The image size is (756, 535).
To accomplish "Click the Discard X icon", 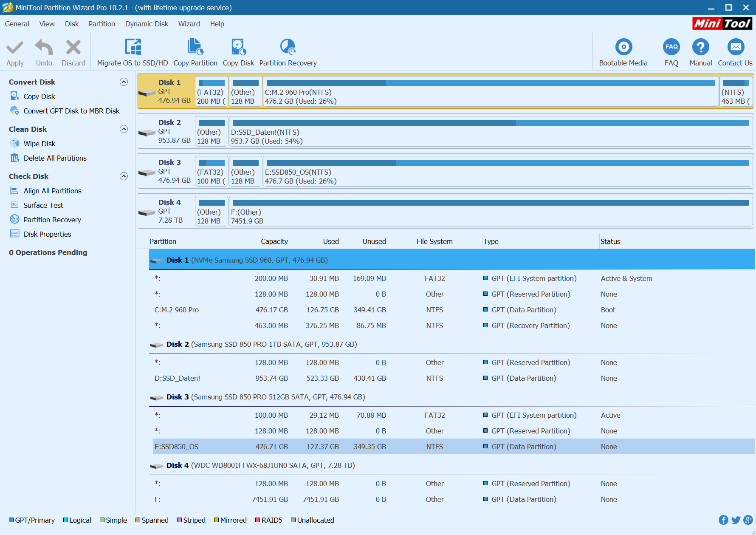I will click(73, 47).
